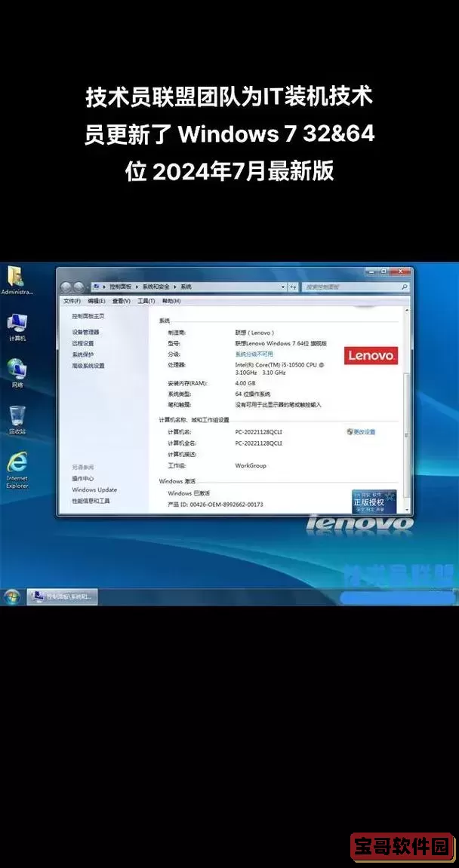Open the 计算机 desktop icon
Image resolution: width=459 pixels, height=868 pixels.
point(17,327)
